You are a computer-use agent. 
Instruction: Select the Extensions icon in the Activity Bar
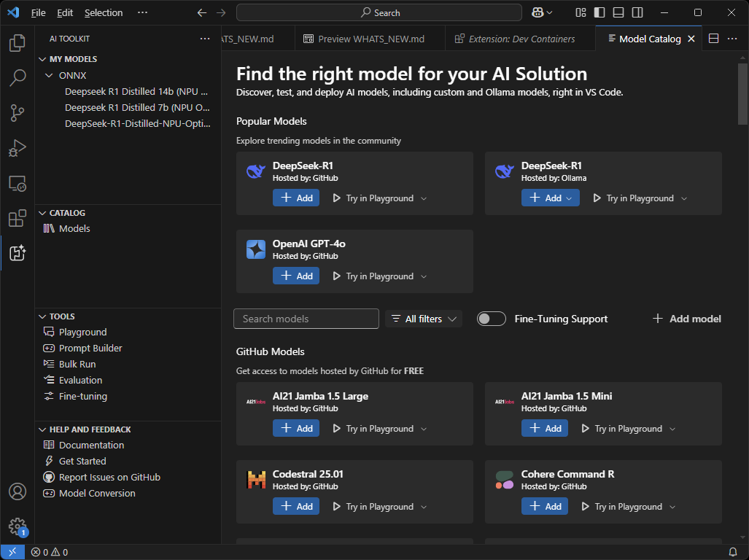[x=17, y=218]
